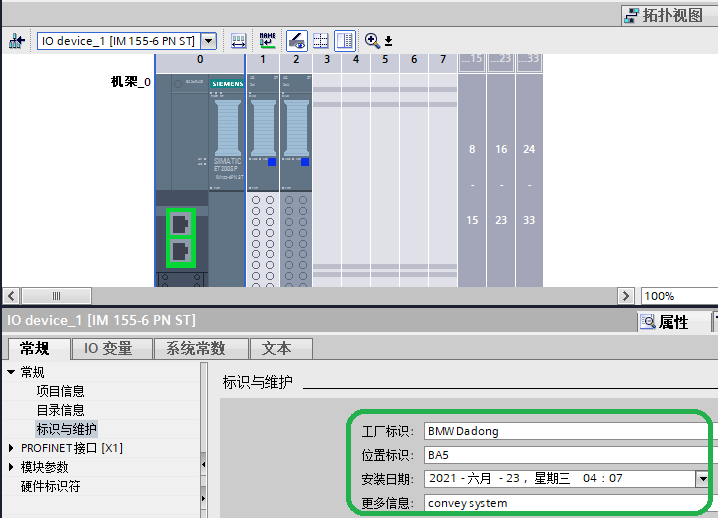Select 标识与维护 in the tree
Screen dimensions: 718x519
click(x=66, y=429)
